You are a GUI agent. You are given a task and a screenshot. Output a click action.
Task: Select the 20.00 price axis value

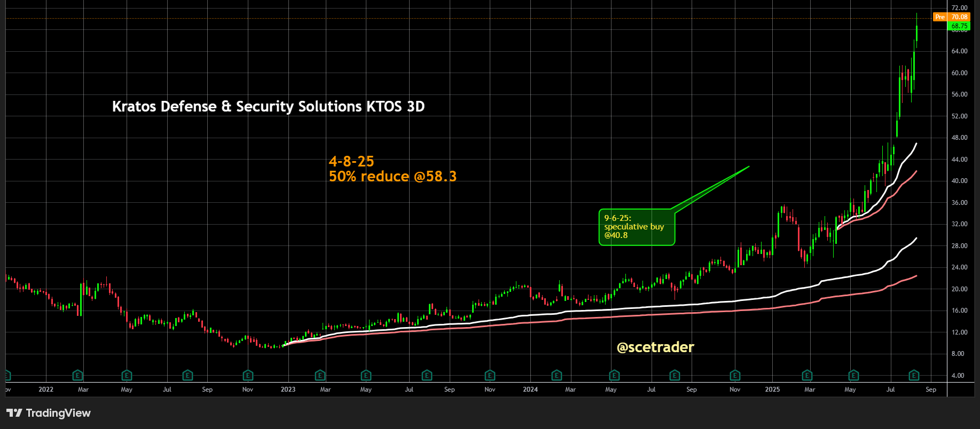pyautogui.click(x=959, y=289)
